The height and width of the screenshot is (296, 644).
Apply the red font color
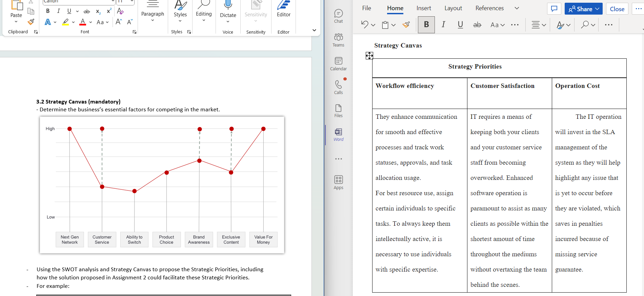click(x=83, y=22)
